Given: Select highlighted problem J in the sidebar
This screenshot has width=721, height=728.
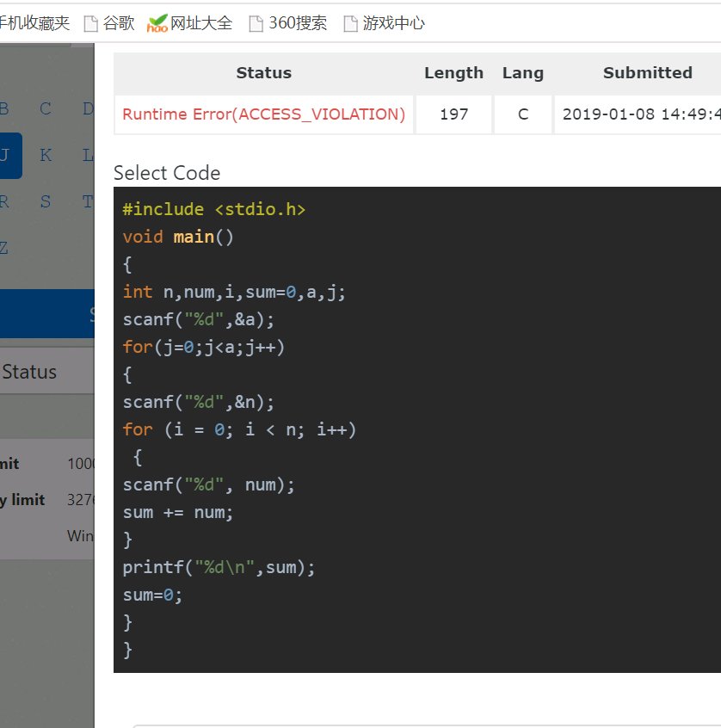Looking at the screenshot, I should [x=10, y=155].
